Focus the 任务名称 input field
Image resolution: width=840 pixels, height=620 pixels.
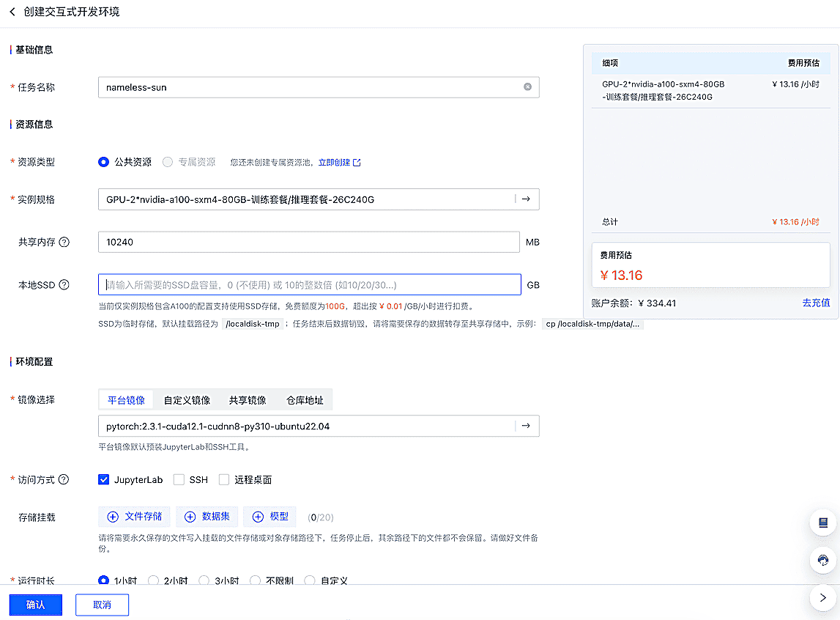(319, 87)
